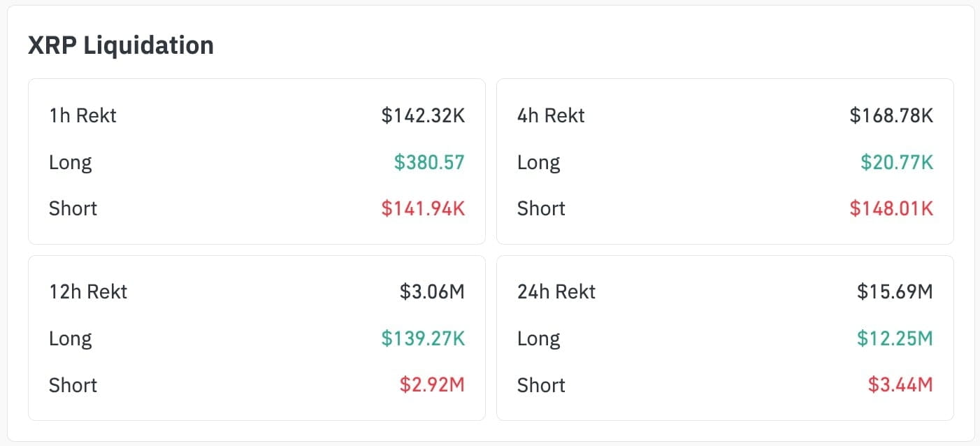This screenshot has height=446, width=980.
Task: Click the Long label in the 1h card
Action: point(71,162)
